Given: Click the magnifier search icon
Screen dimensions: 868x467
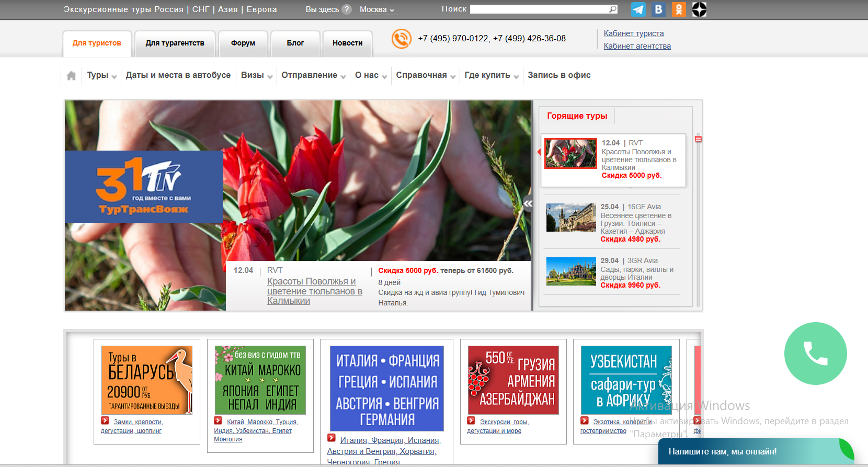Looking at the screenshot, I should 613,9.
